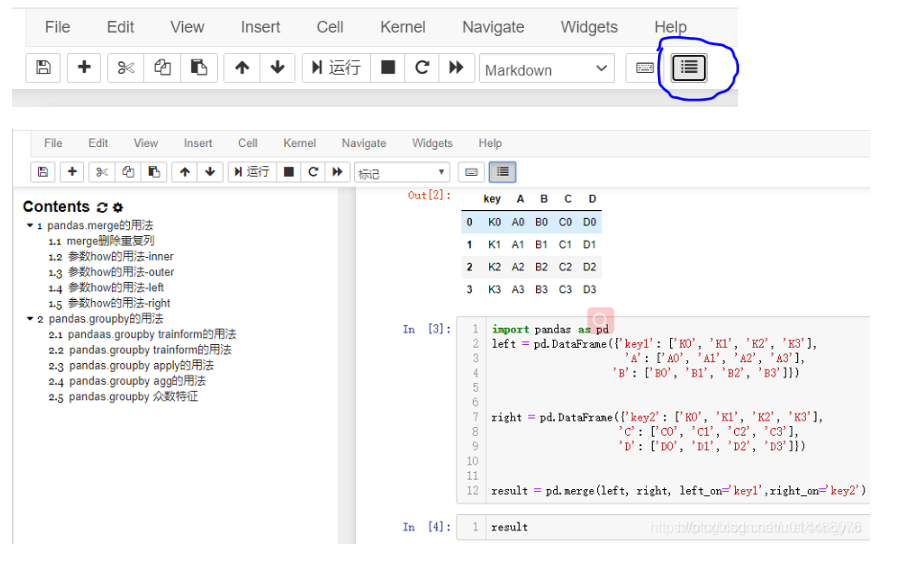Click the 运行 run button in top toolbar

coord(335,68)
